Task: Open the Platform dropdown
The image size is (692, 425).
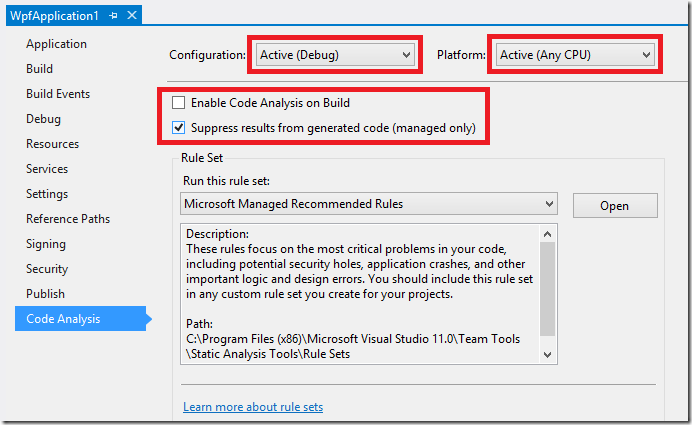Action: [x=575, y=55]
